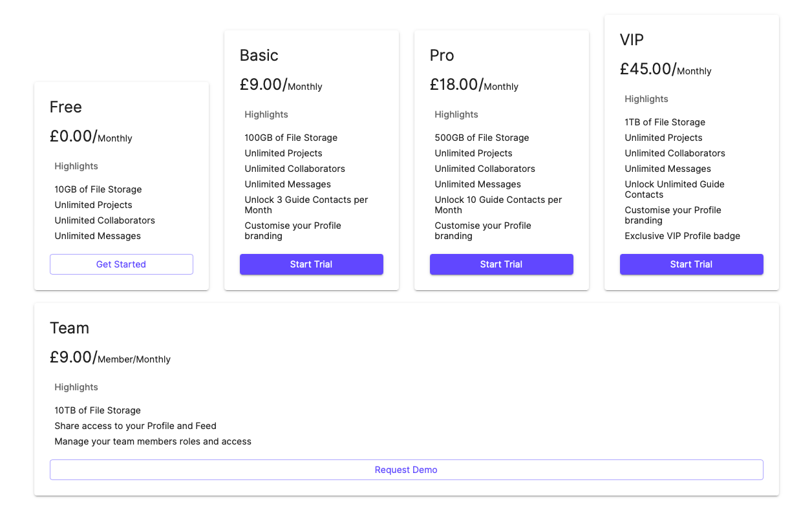The height and width of the screenshot is (515, 812).
Task: Click Get Started on Free plan
Action: point(122,264)
